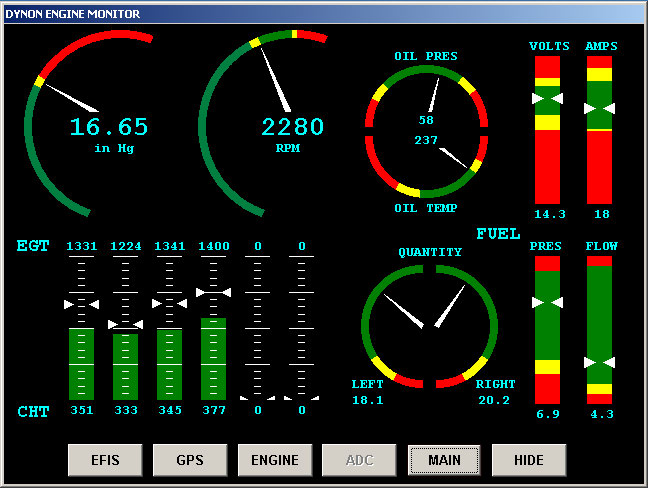Click the LEFT tank label
Screen dimensions: 648x488
[367, 384]
